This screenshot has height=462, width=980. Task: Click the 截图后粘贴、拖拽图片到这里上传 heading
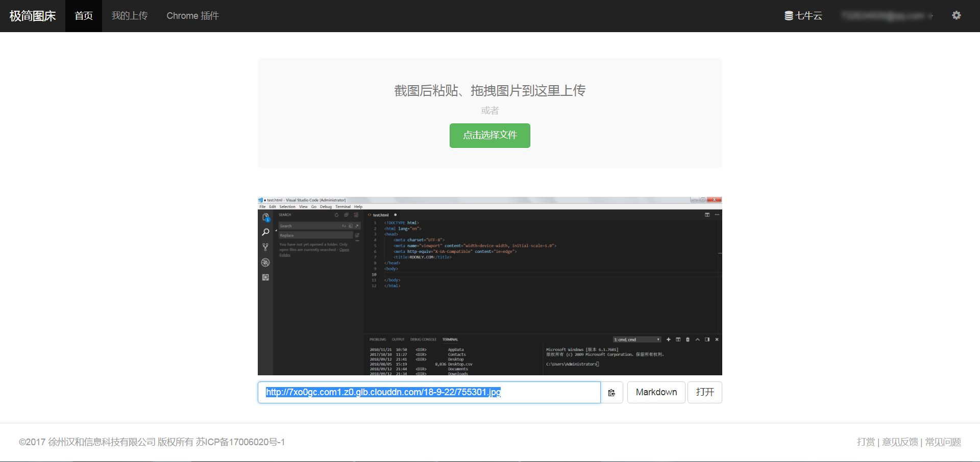[490, 91]
